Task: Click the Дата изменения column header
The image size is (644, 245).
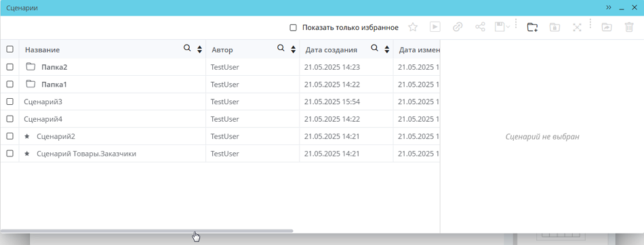Action: [x=420, y=49]
